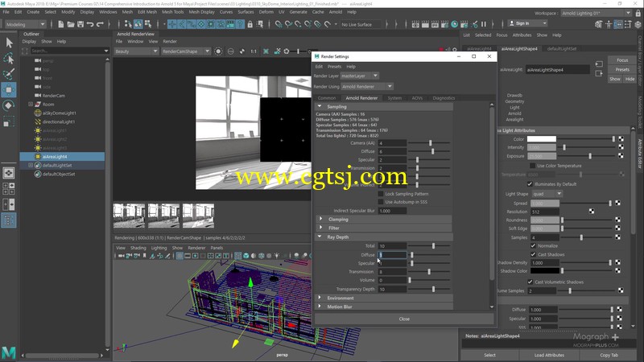Click the Intensity map checker icon
This screenshot has width=644, height=362.
(x=621, y=147)
